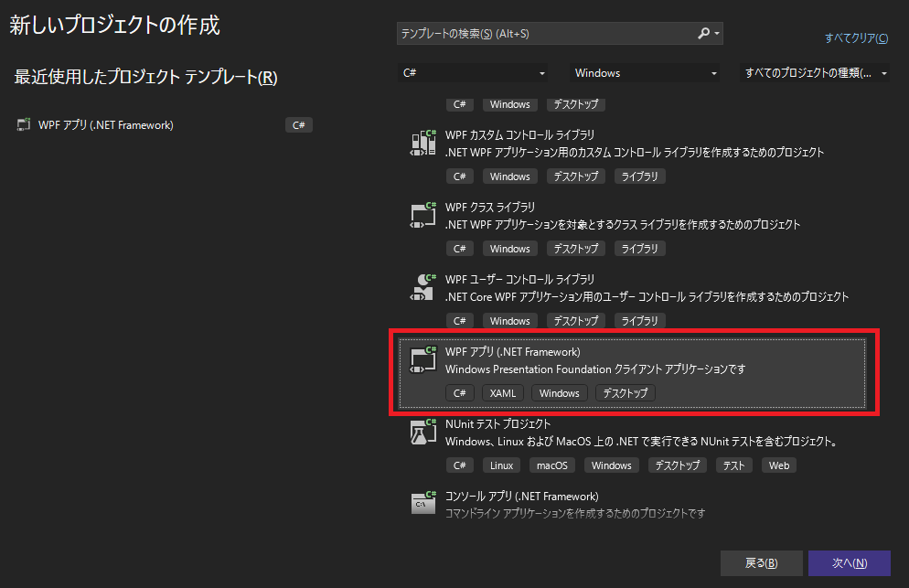Select WPF カスタム コントロール ライブラリ template title
Image resolution: width=909 pixels, height=588 pixels.
(519, 135)
